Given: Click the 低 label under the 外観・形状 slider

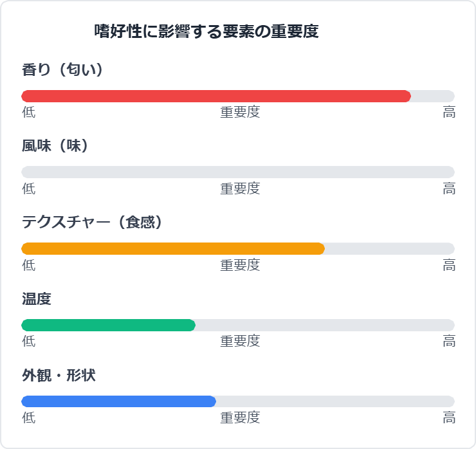Looking at the screenshot, I should (29, 418).
